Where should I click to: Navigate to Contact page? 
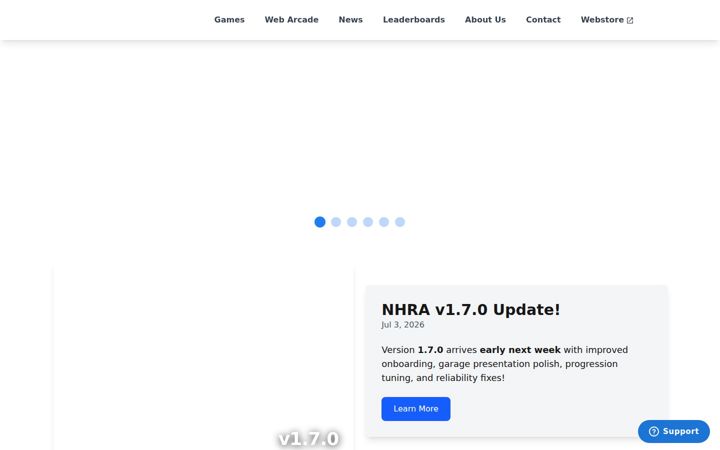pos(543,20)
